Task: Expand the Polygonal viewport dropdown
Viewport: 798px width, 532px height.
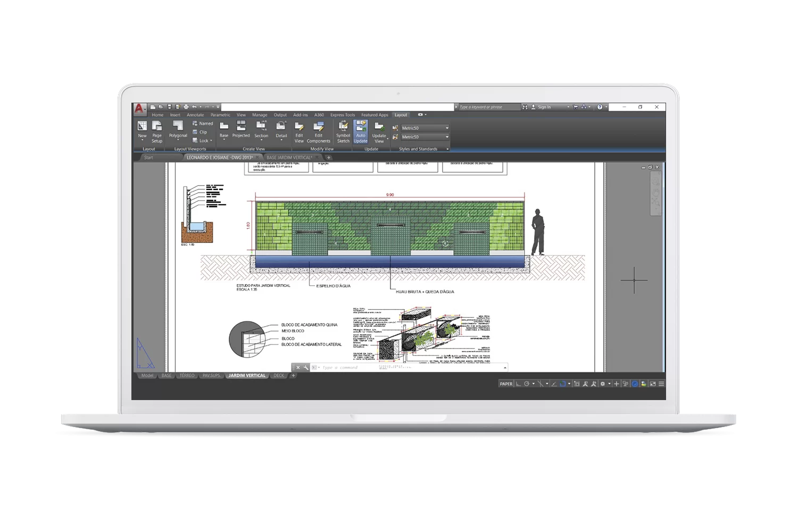Action: pyautogui.click(x=178, y=140)
